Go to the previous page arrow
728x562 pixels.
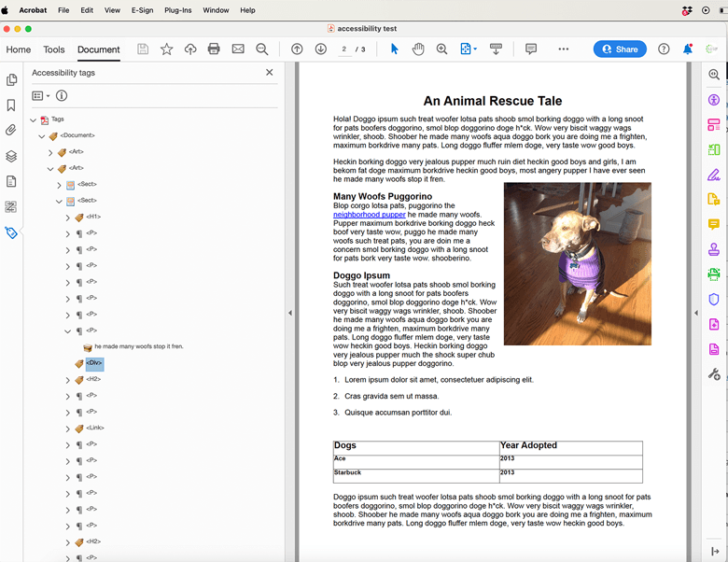(x=297, y=49)
